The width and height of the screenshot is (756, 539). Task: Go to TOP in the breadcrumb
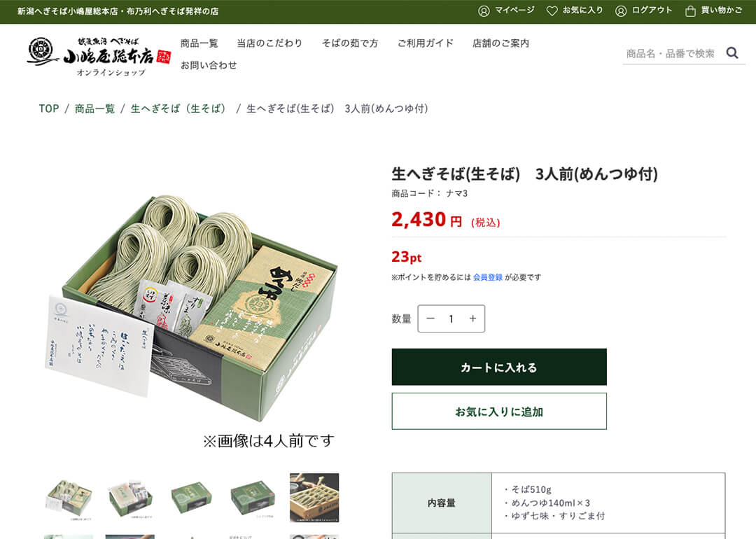(x=49, y=108)
